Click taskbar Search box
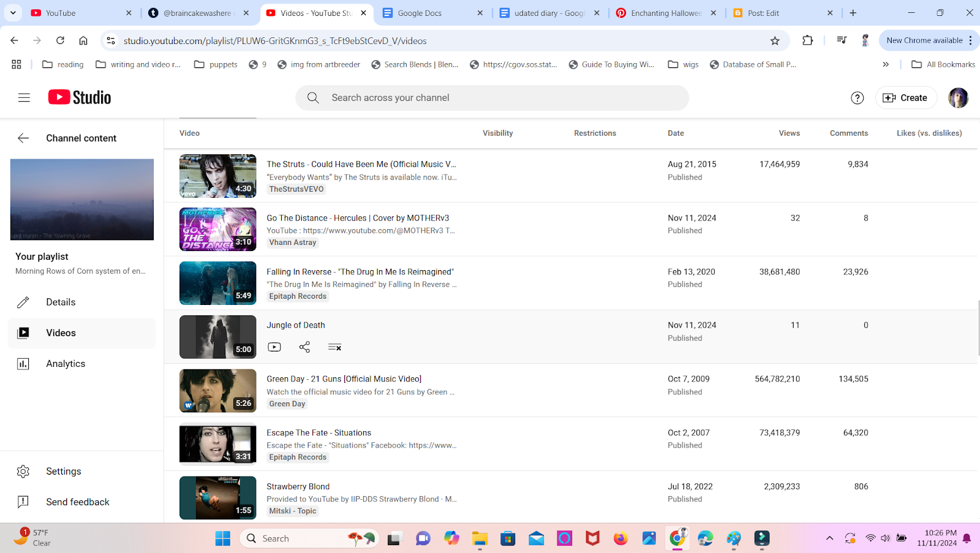980x553 pixels. tap(309, 539)
